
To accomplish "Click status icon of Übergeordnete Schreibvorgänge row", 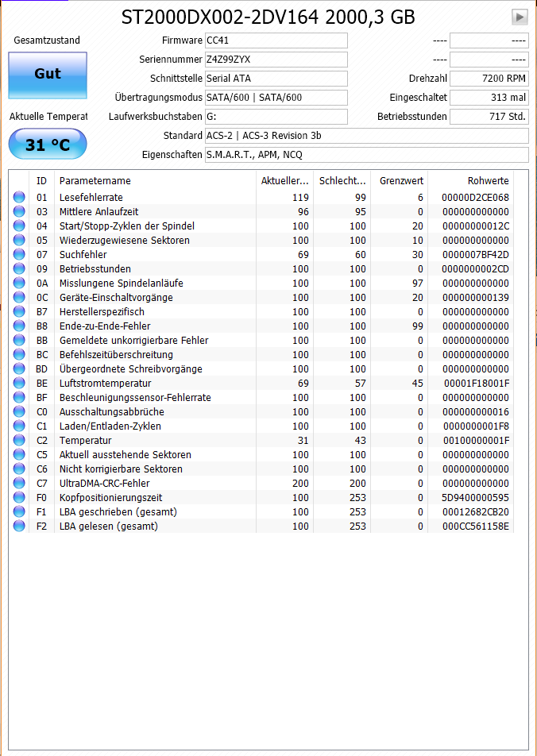I will tap(19, 368).
